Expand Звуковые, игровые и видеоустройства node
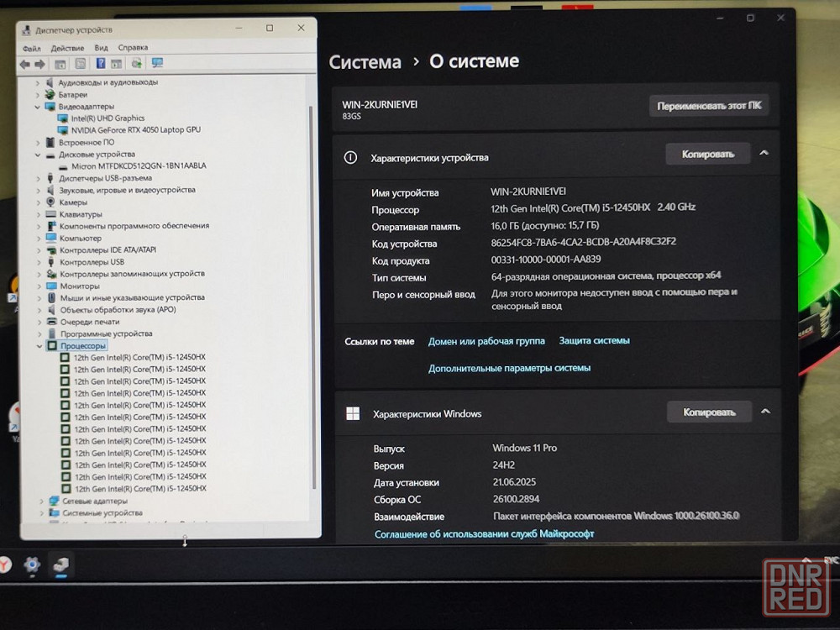The width and height of the screenshot is (840, 630). (x=38, y=190)
